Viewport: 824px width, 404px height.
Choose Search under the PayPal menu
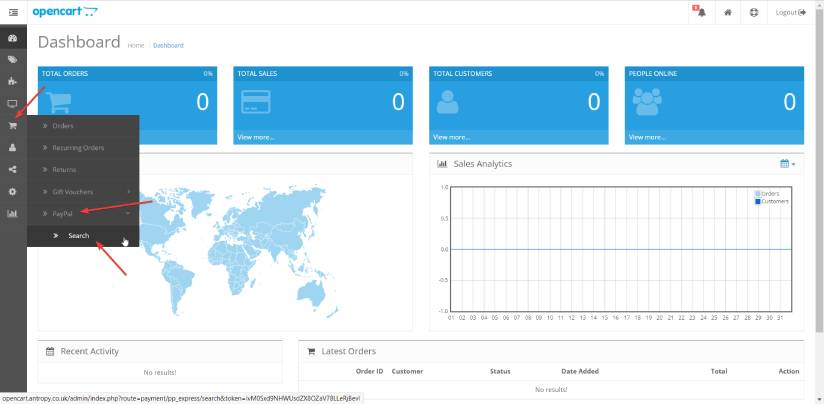pos(78,236)
